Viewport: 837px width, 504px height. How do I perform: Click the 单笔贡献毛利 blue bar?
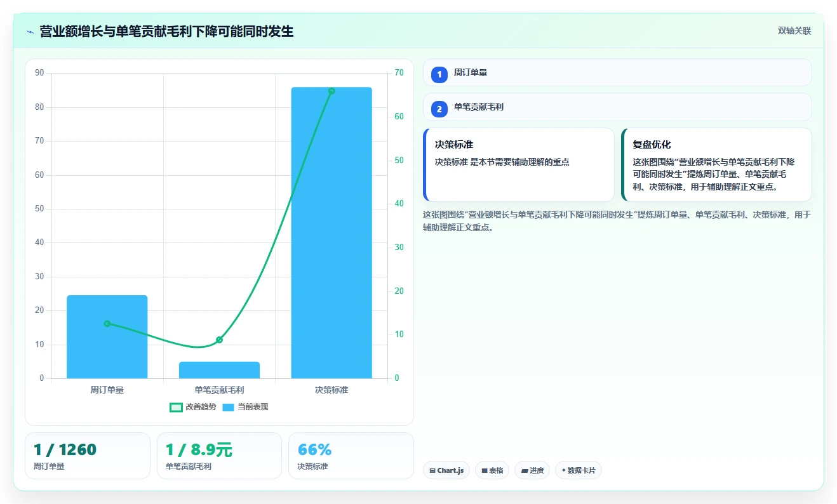click(219, 370)
